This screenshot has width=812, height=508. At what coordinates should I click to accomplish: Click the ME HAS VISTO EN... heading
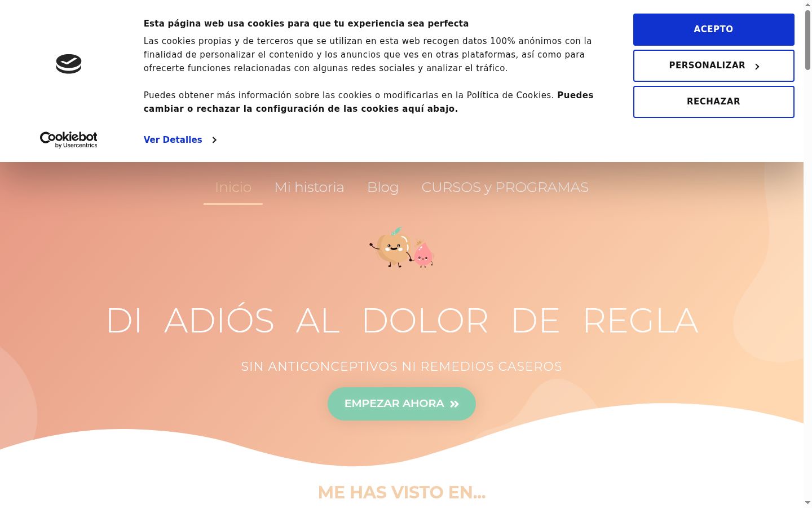click(x=401, y=492)
